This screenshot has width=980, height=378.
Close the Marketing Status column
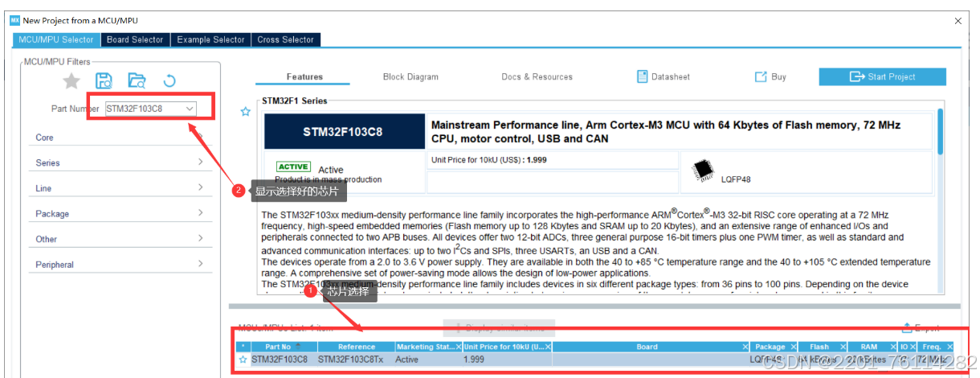click(458, 347)
